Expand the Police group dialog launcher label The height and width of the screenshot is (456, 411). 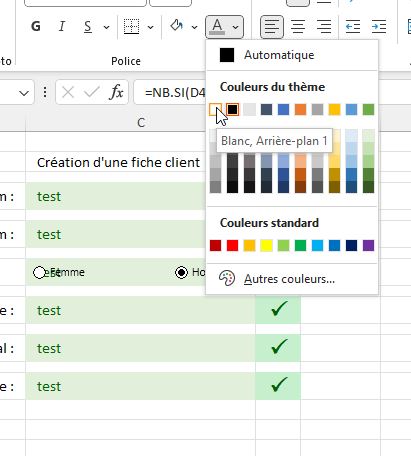(x=126, y=61)
